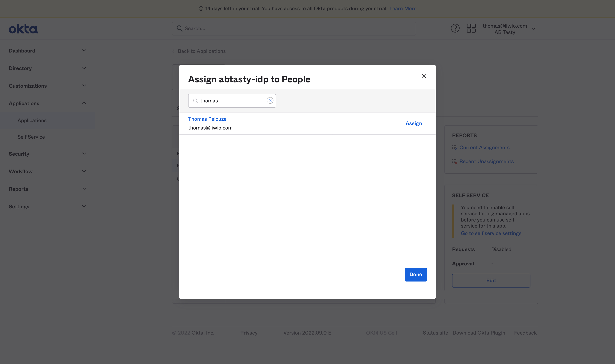Open the Self Service sidebar item
615x364 pixels.
(48, 137)
